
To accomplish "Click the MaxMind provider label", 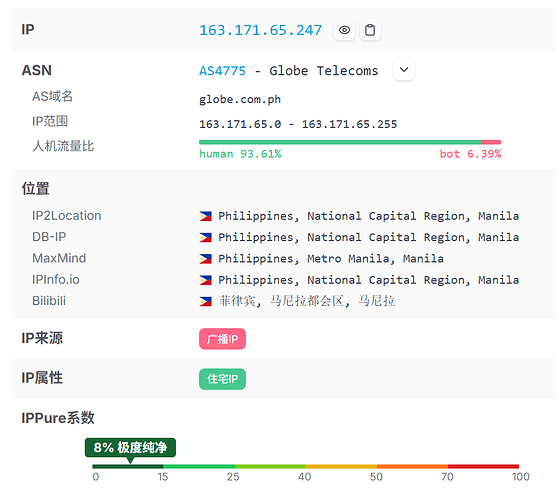I will (59, 258).
